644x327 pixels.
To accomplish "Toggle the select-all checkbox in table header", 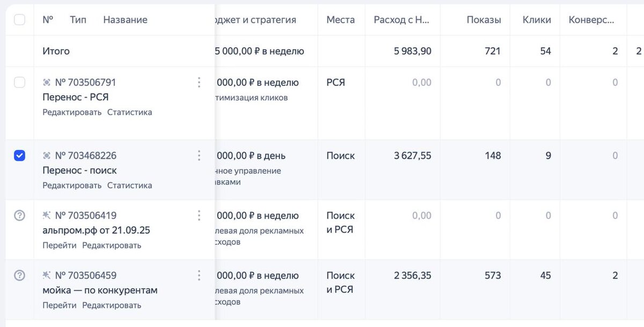I will [19, 20].
